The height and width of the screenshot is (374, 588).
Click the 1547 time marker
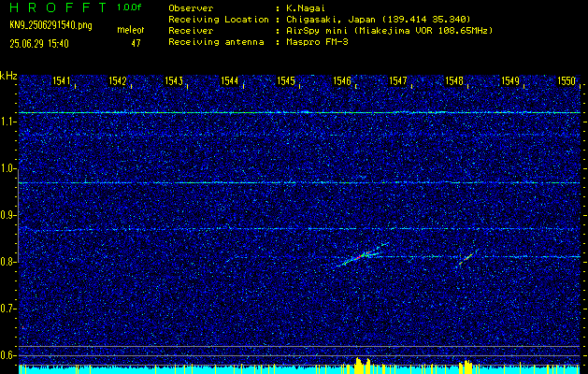click(x=398, y=80)
